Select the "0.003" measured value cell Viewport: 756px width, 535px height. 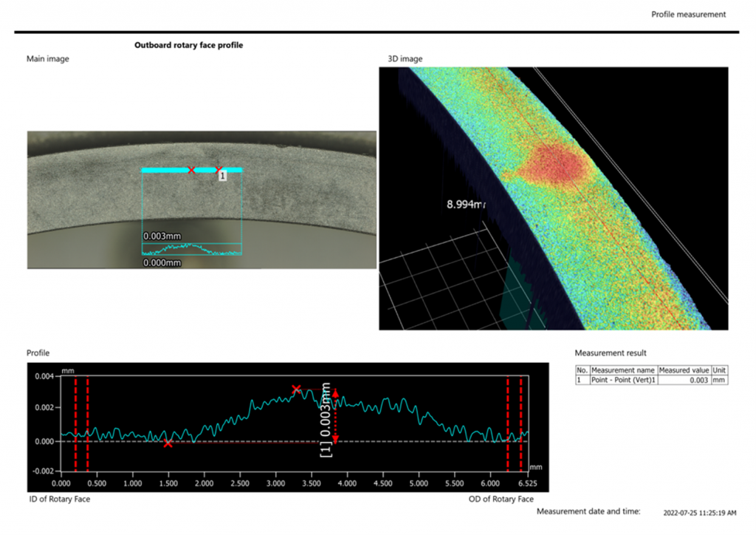click(x=684, y=380)
